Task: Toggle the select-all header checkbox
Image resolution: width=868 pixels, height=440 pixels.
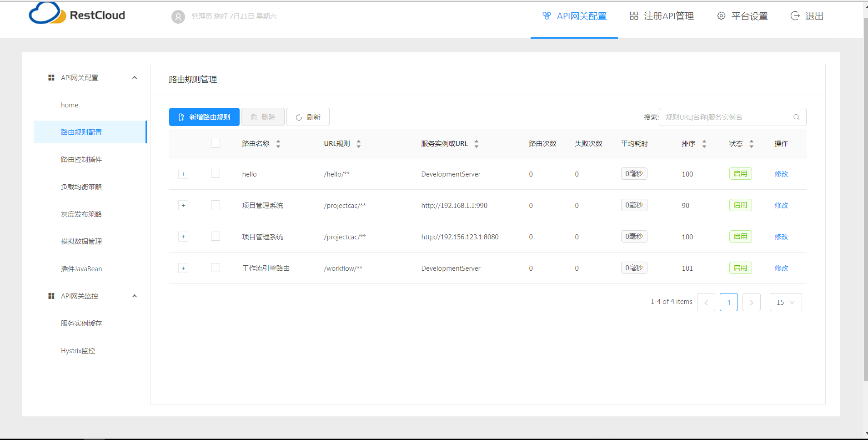Action: click(x=216, y=143)
